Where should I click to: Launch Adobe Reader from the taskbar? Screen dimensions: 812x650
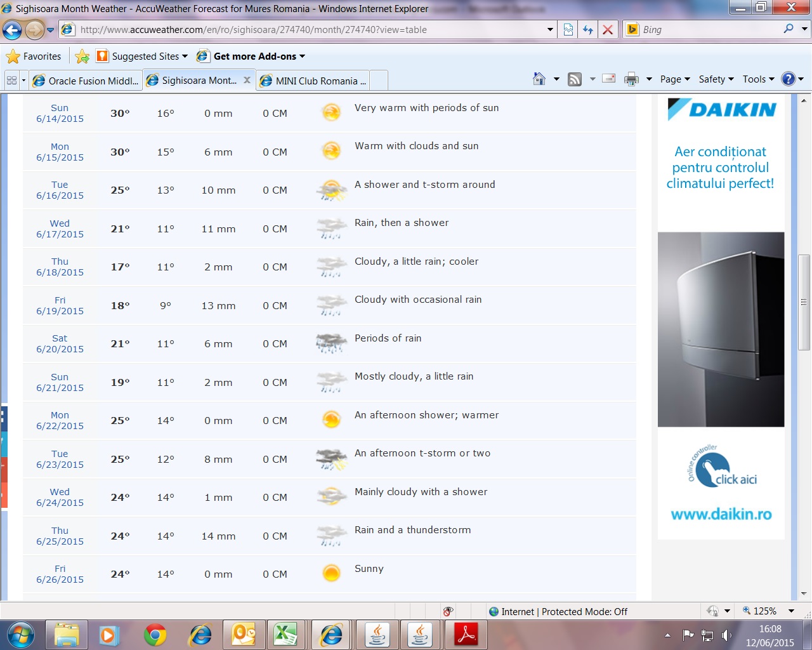466,634
